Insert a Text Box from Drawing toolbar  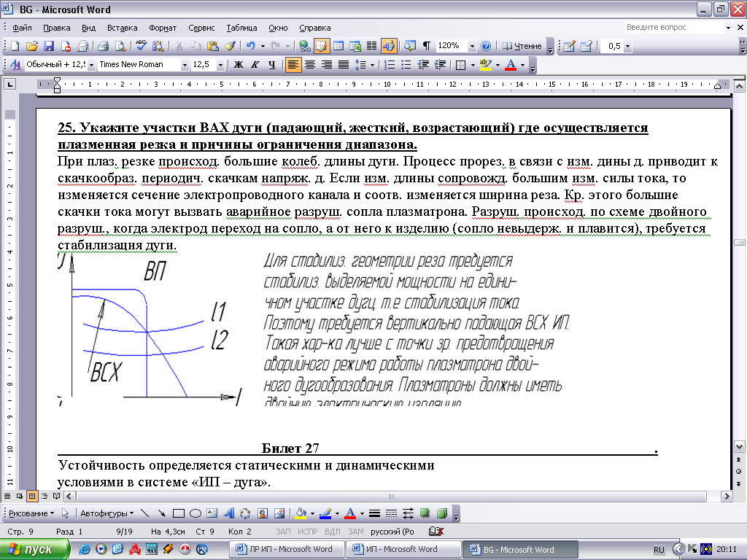click(212, 513)
